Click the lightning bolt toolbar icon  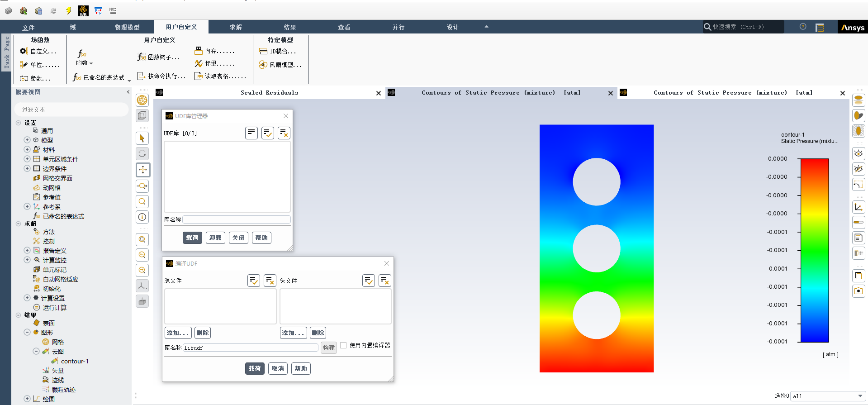click(x=68, y=10)
